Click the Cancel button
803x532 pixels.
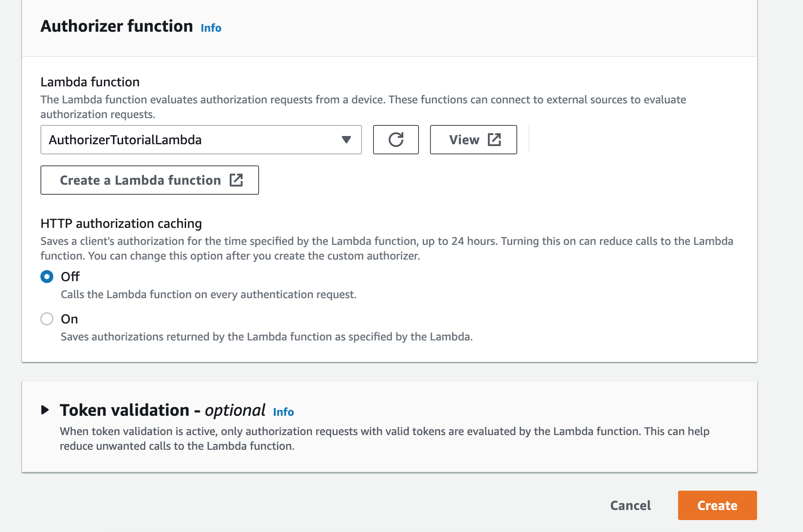tap(630, 505)
